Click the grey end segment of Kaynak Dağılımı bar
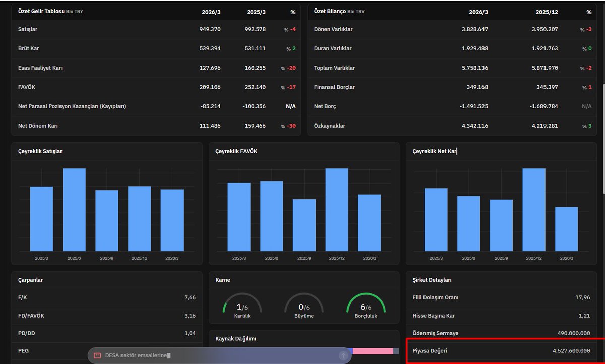The image size is (605, 364). tap(396, 351)
